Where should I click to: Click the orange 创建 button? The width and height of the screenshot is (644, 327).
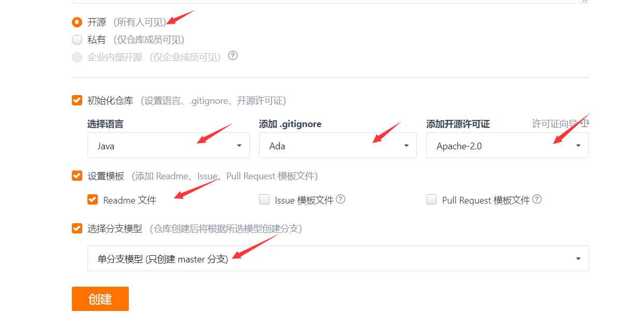[100, 299]
